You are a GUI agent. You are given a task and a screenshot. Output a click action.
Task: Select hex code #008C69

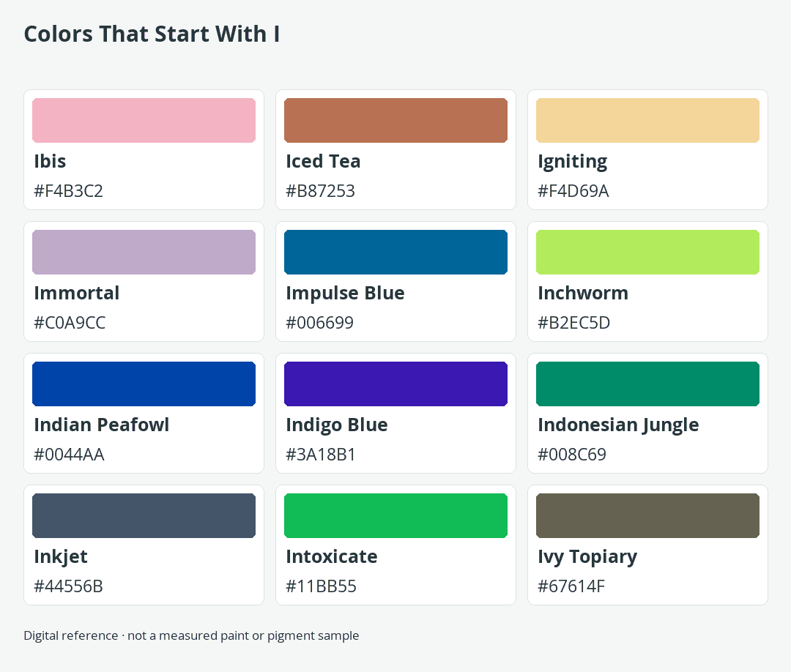coord(572,455)
